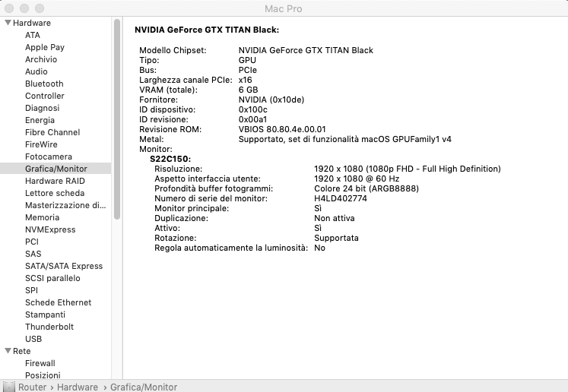Click the Rotazione value Supportata
This screenshot has height=392, width=568.
tap(337, 239)
